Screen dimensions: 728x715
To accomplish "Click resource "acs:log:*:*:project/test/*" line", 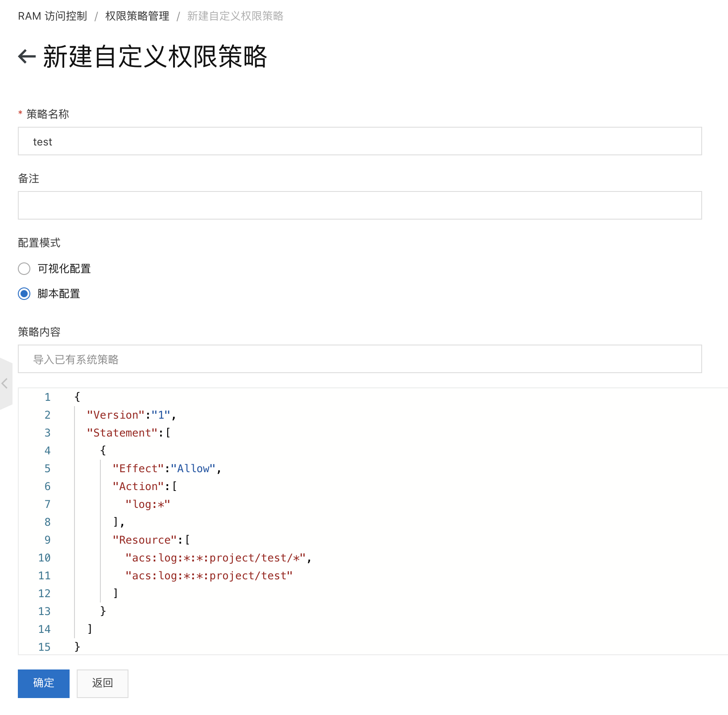I will pyautogui.click(x=218, y=558).
